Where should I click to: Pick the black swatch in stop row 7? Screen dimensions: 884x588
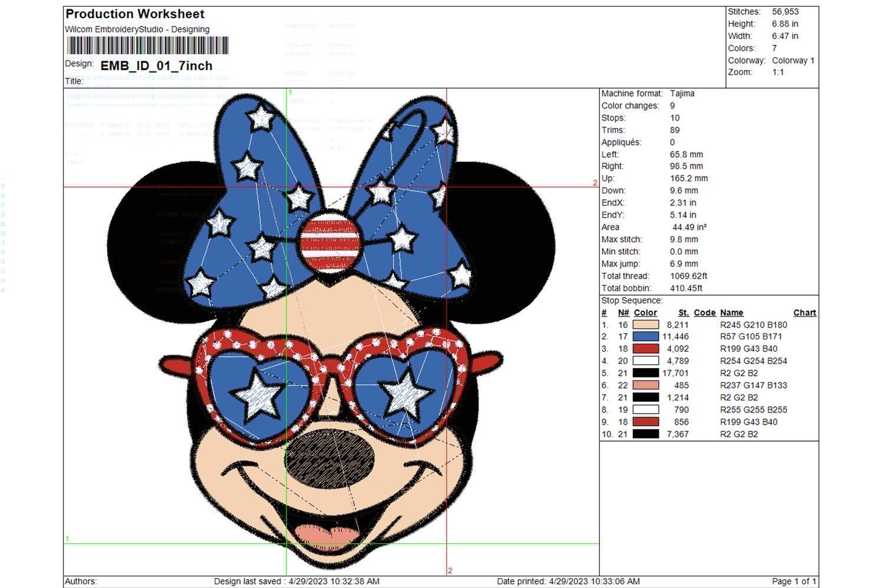tap(645, 397)
